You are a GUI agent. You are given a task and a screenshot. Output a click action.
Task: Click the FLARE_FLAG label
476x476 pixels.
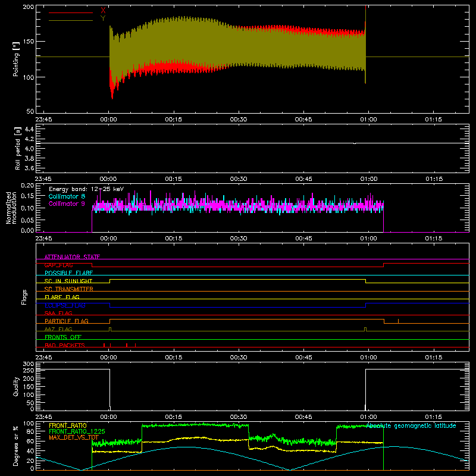tap(62, 297)
